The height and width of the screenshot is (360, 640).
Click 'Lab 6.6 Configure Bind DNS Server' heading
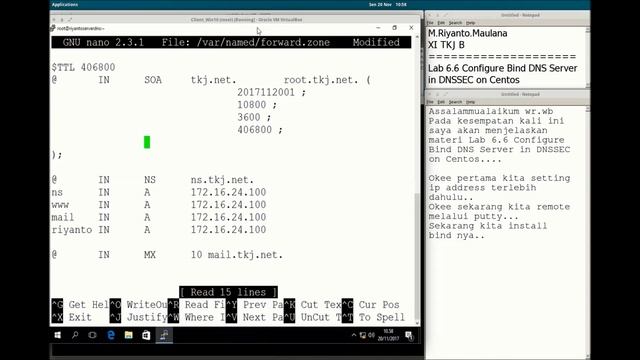(502, 68)
